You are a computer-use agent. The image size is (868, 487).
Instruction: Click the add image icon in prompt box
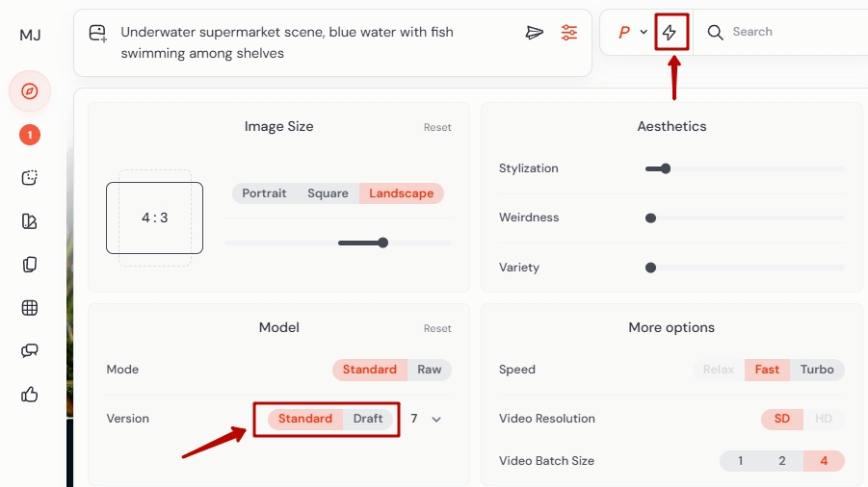97,34
